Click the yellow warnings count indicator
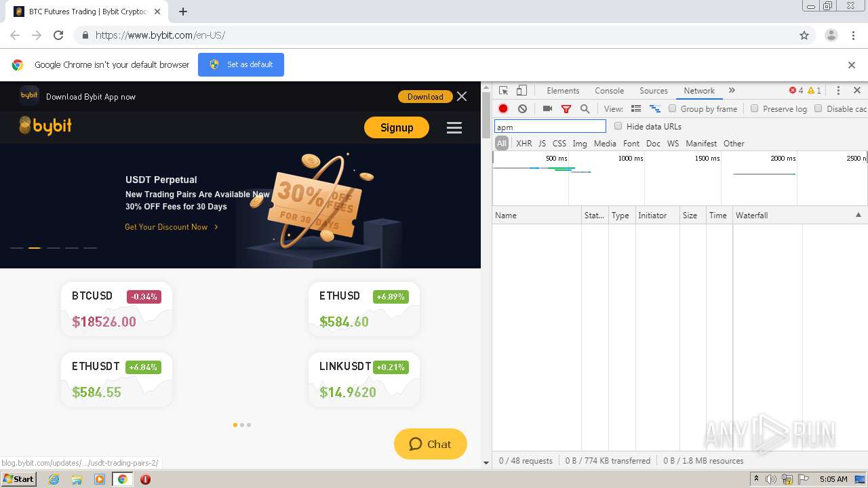Viewport: 868px width, 488px height. click(x=814, y=90)
